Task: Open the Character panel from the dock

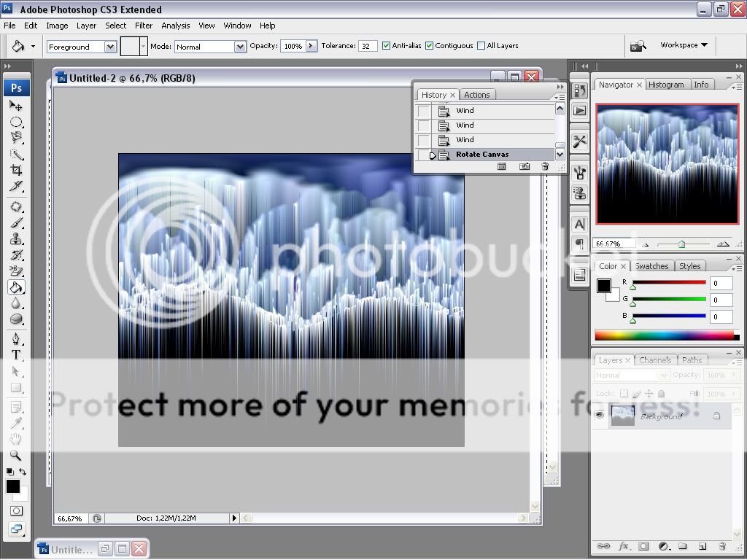Action: click(579, 225)
